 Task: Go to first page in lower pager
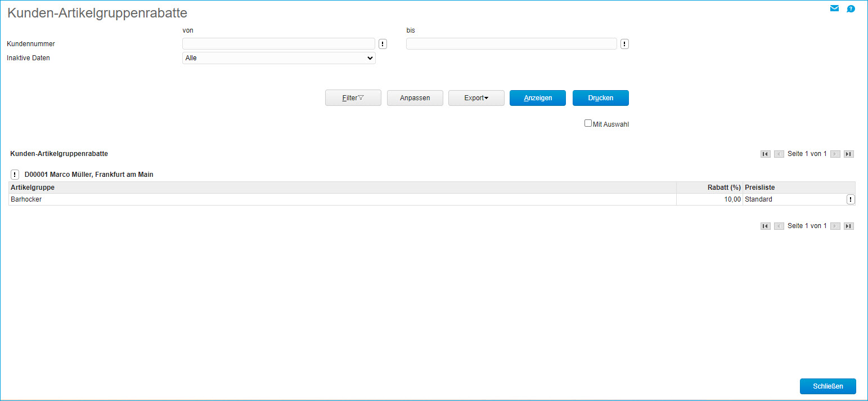pos(765,226)
